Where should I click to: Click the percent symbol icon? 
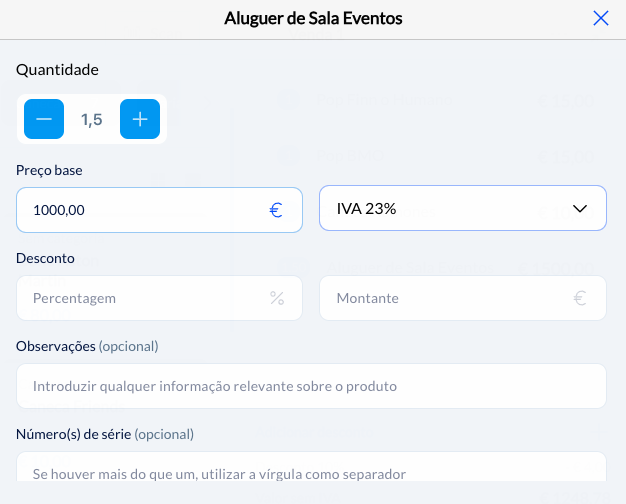point(277,298)
